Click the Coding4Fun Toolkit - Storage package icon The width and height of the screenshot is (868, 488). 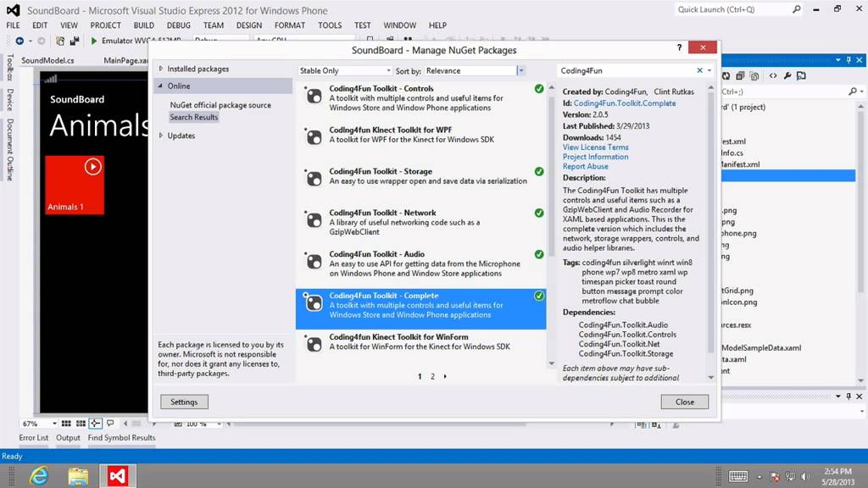point(314,179)
